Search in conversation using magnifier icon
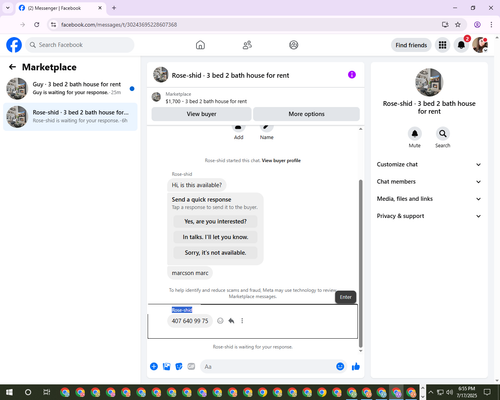Screen dimensions: 500x400 [x=442, y=134]
